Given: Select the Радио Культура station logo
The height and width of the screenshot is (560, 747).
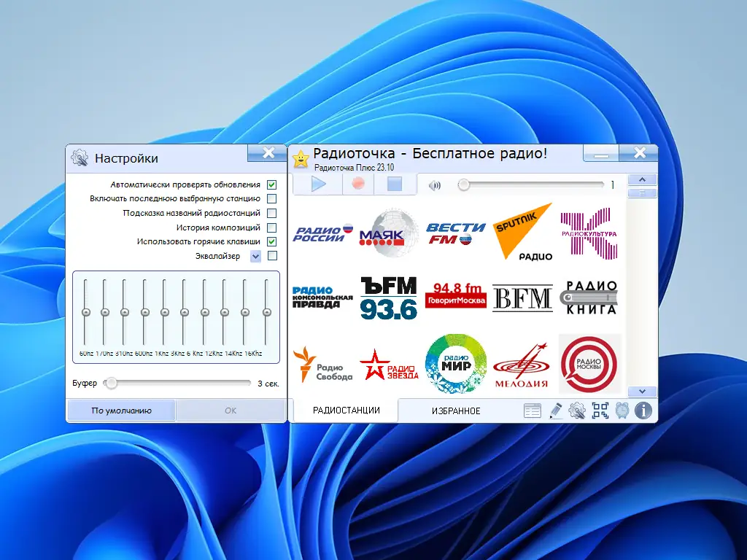Looking at the screenshot, I should point(589,233).
